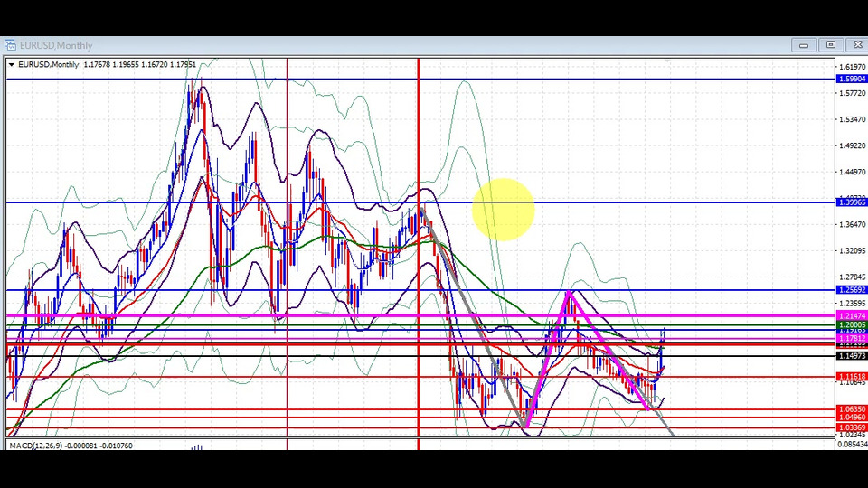Select the 1.03369 red price label
This screenshot has width=868, height=488.
click(852, 427)
